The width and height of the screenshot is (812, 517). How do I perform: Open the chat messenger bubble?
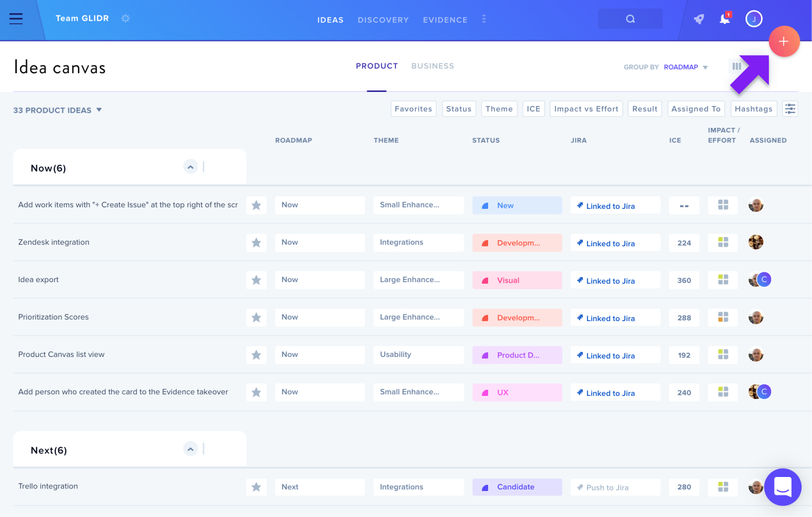pos(782,487)
